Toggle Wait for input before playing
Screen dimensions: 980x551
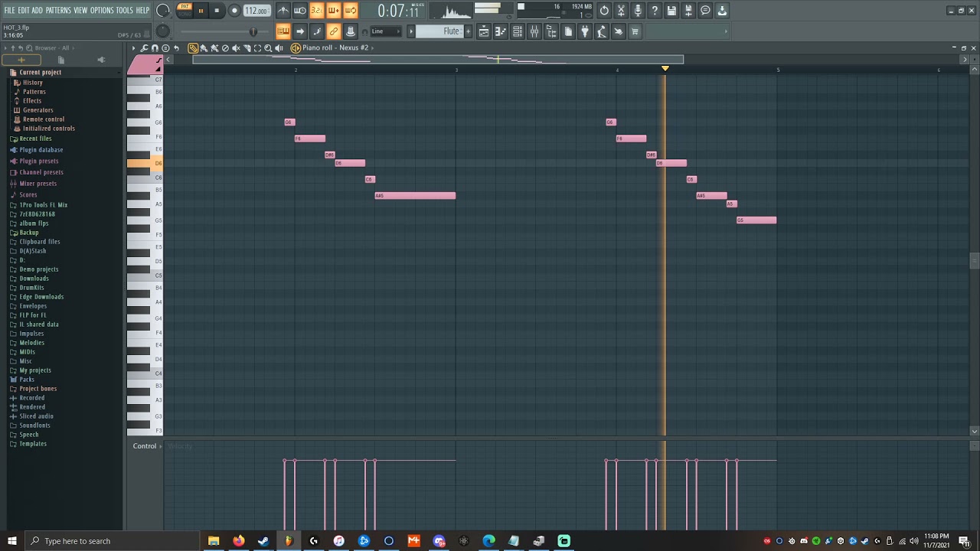tap(300, 11)
